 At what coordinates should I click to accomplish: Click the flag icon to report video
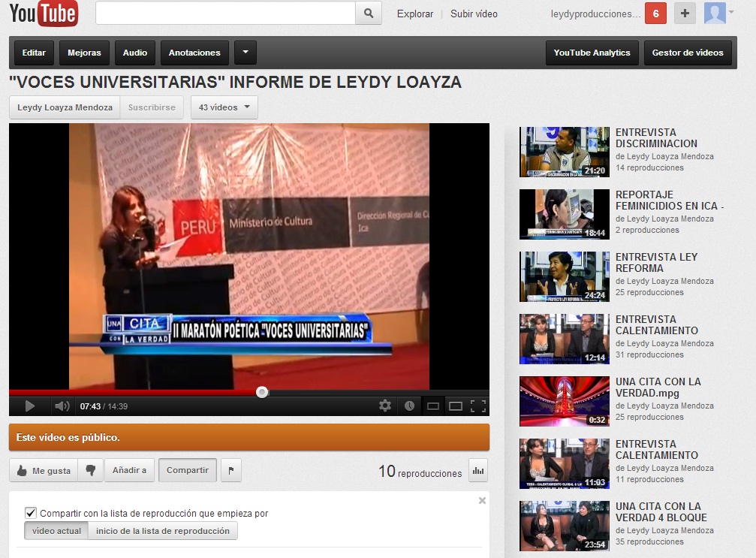click(x=230, y=470)
